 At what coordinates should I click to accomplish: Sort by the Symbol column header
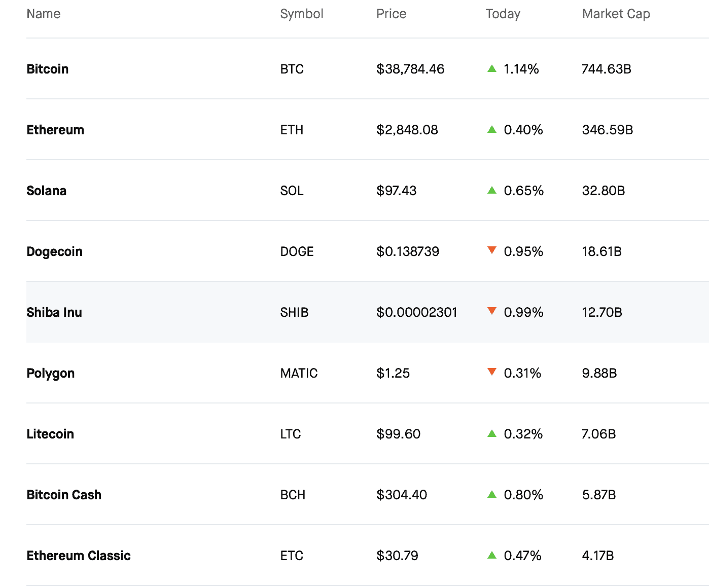pyautogui.click(x=302, y=14)
